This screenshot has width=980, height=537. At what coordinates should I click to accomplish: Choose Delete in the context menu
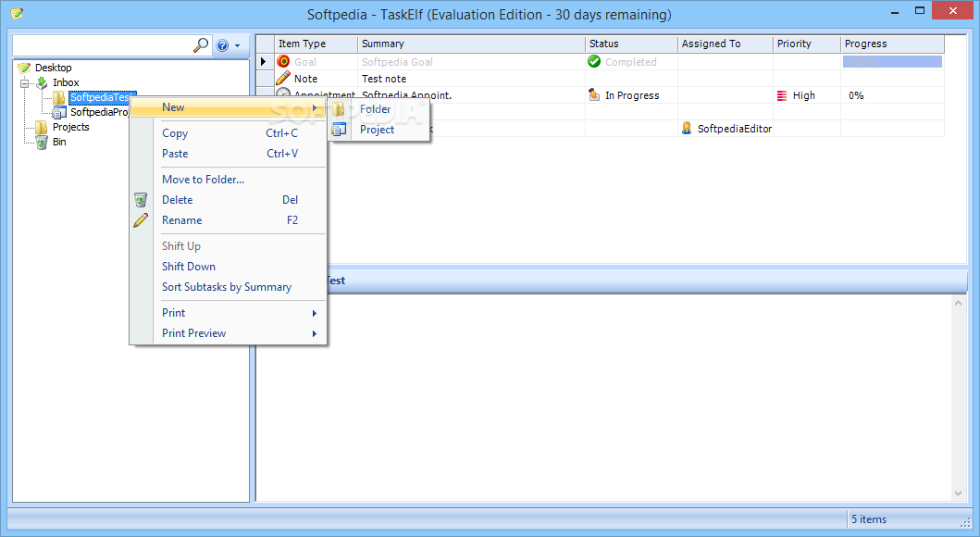click(229, 200)
